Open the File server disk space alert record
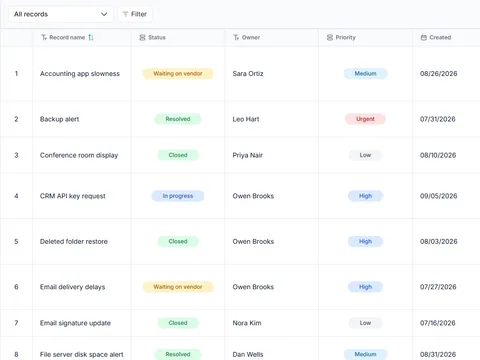 tap(82, 354)
